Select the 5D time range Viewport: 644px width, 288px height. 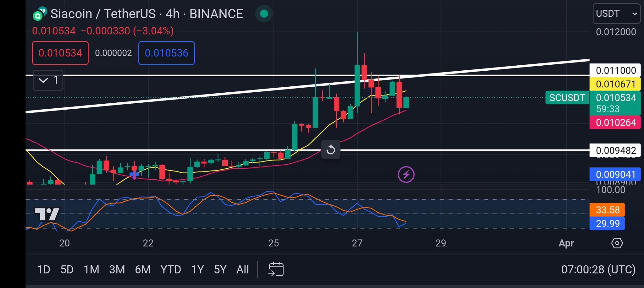pyautogui.click(x=67, y=269)
